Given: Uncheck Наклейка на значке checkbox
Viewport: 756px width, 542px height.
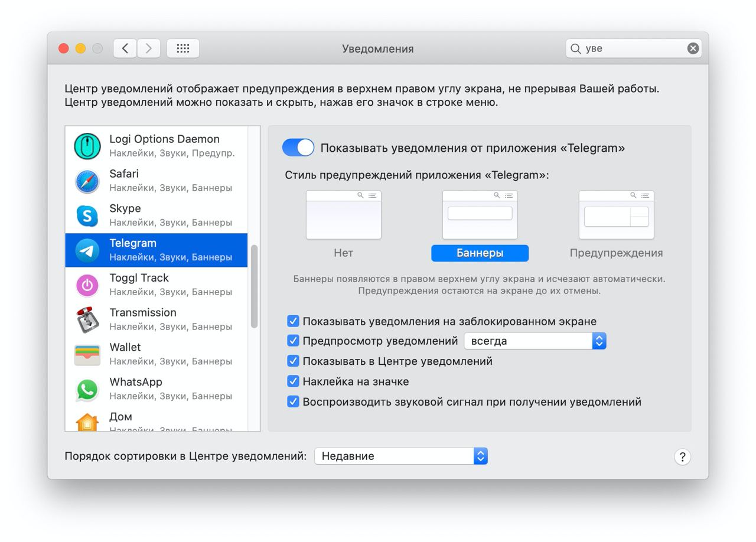Looking at the screenshot, I should pyautogui.click(x=293, y=381).
